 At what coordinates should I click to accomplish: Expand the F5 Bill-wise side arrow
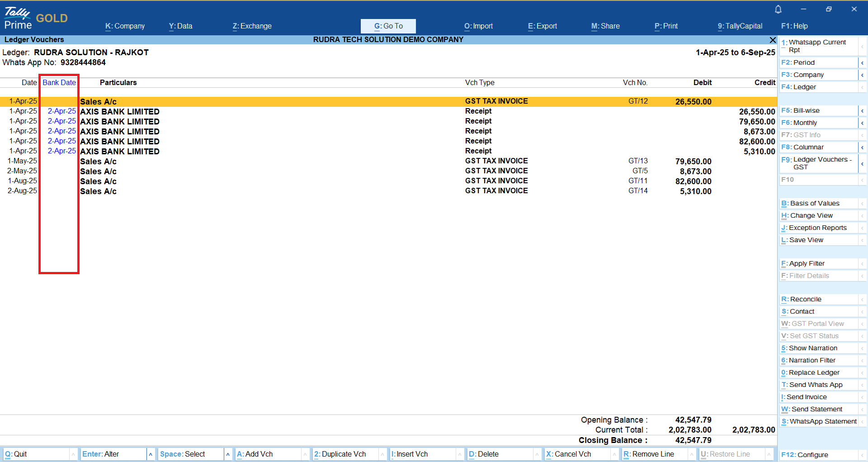(x=862, y=110)
